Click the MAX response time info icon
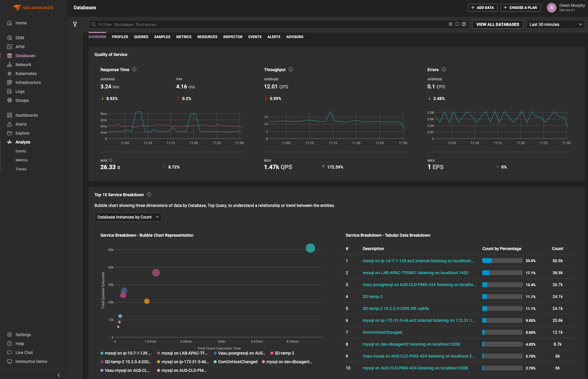588x379 pixels. pyautogui.click(x=111, y=160)
